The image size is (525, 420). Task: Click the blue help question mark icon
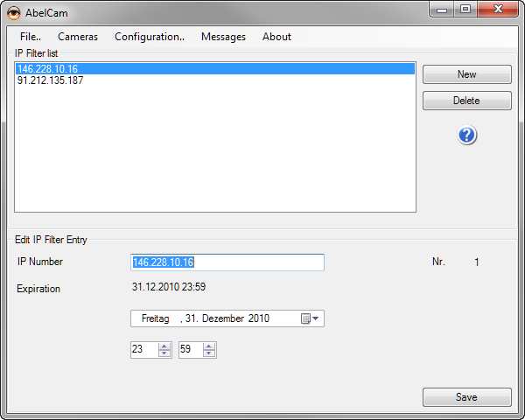467,135
